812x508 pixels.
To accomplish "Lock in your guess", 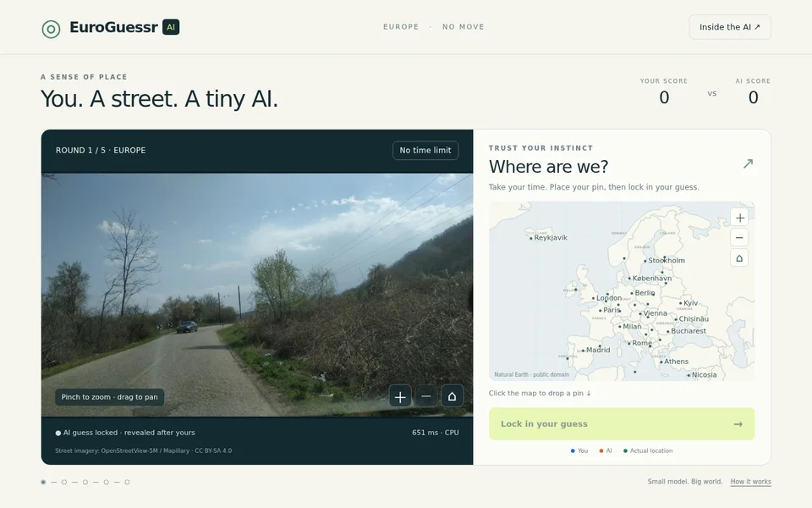I will [x=622, y=424].
